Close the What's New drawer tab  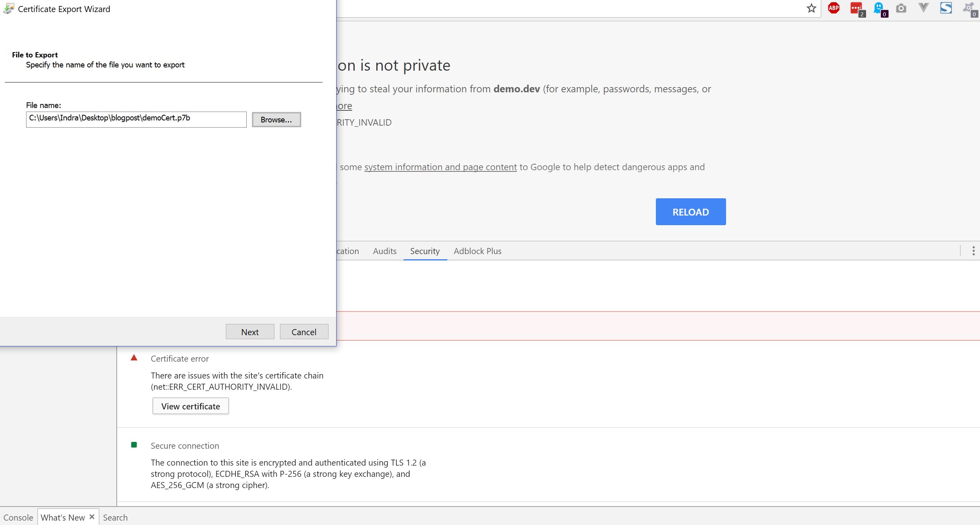[x=92, y=517]
